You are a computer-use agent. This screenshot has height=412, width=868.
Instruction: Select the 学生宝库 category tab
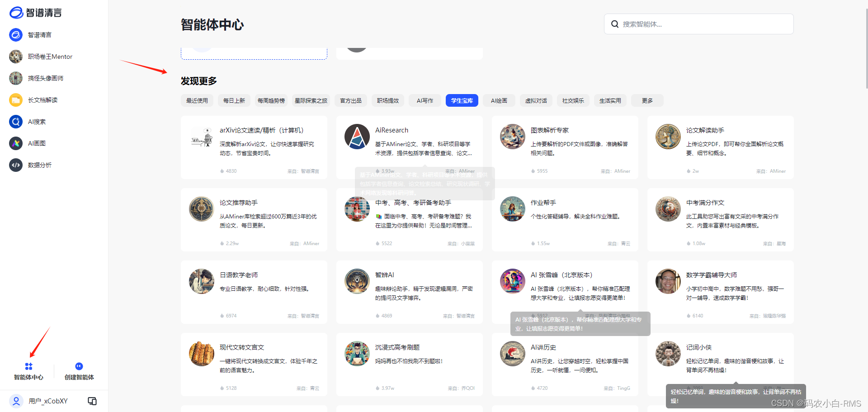(x=462, y=100)
